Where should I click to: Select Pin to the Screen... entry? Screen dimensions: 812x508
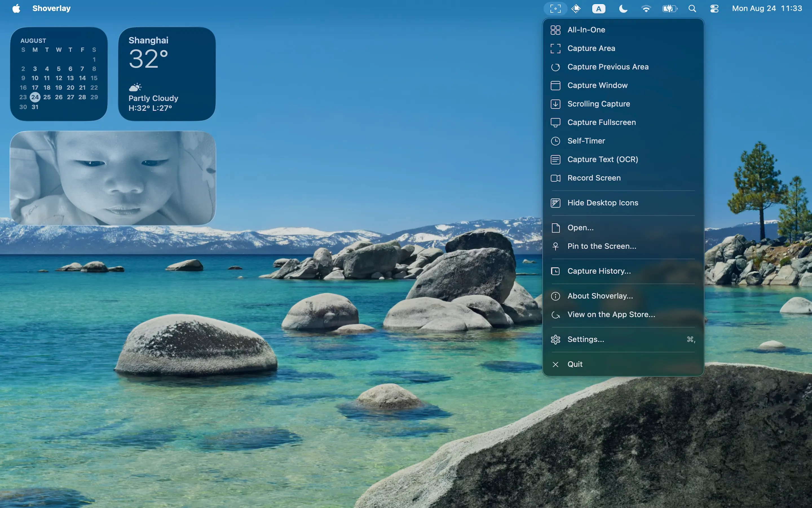pyautogui.click(x=623, y=246)
